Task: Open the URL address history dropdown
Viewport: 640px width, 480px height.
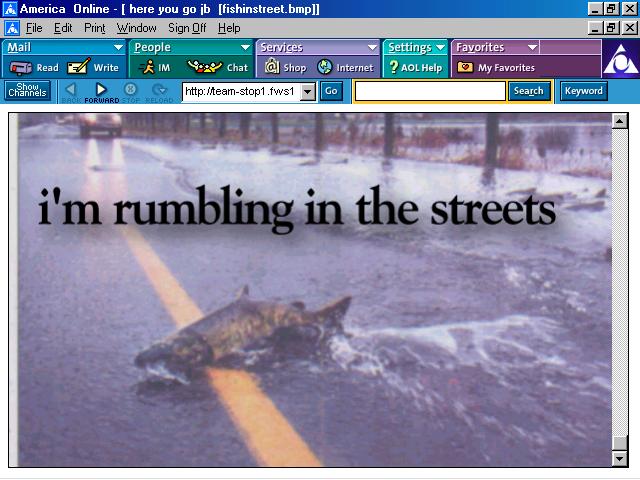Action: coord(308,91)
